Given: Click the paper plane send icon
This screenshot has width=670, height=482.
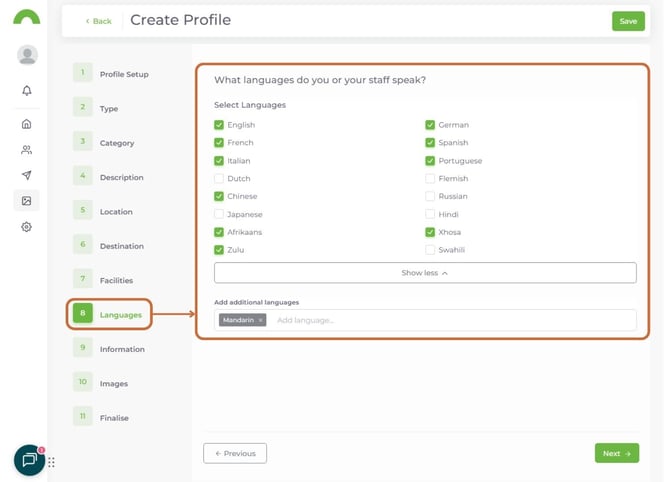Looking at the screenshot, I should (x=27, y=176).
